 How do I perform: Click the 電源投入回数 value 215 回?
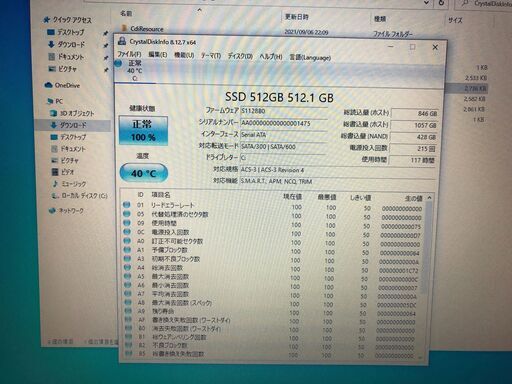tap(413, 149)
